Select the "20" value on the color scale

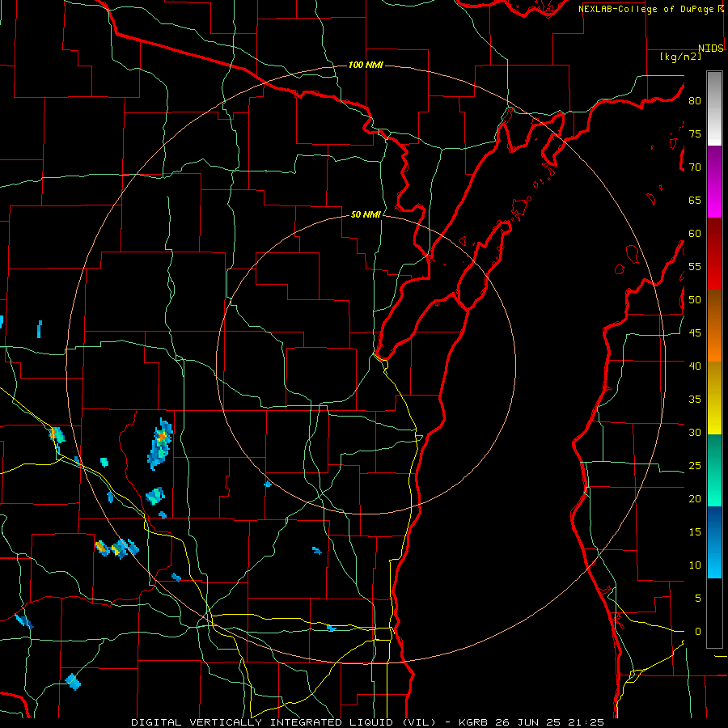tap(695, 498)
